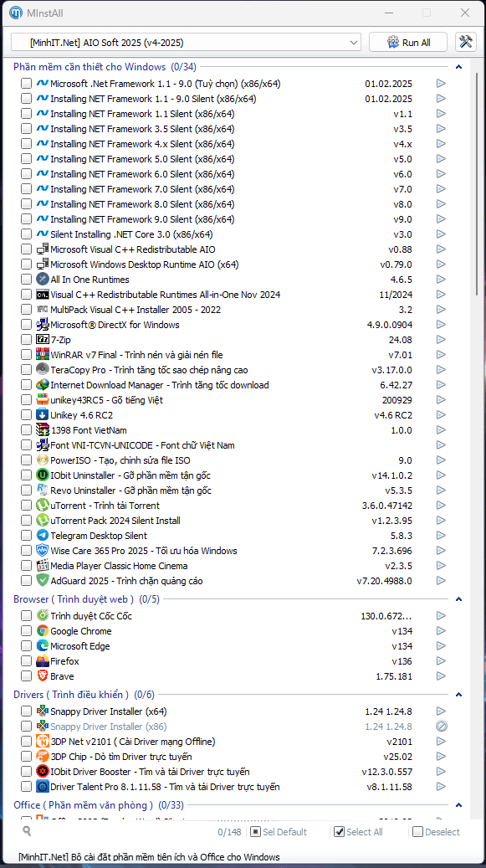The width and height of the screenshot is (486, 868).
Task: Click the WinRAR v7 Final app icon
Action: pos(43,354)
